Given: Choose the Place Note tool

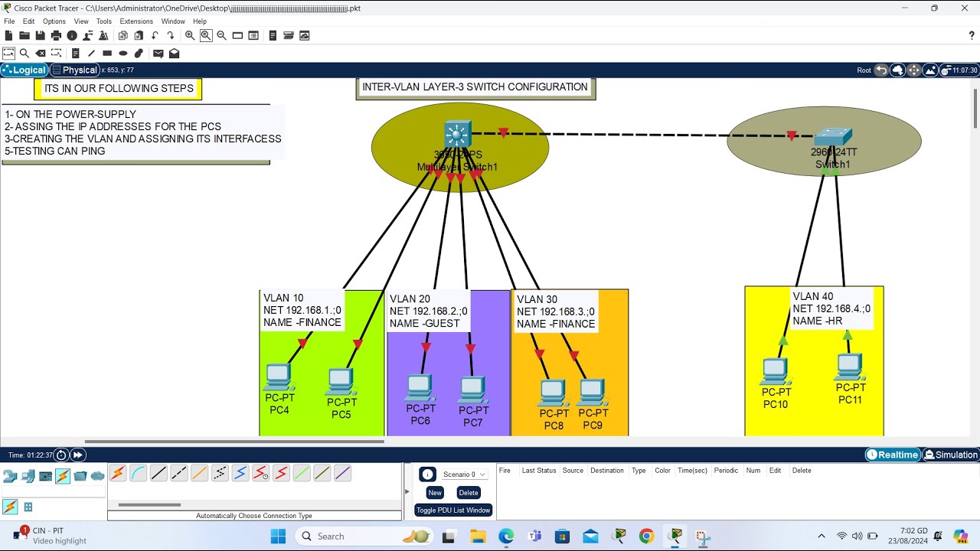Looking at the screenshot, I should 75,54.
